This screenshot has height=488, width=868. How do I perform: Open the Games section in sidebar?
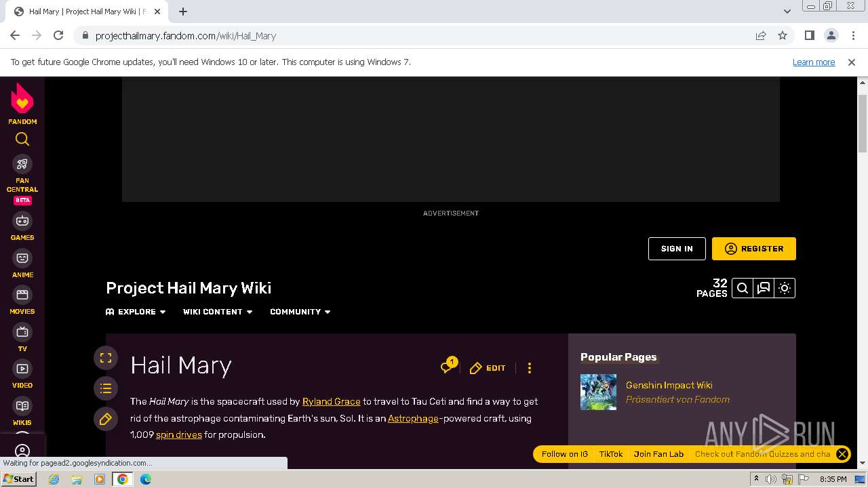[x=22, y=227]
